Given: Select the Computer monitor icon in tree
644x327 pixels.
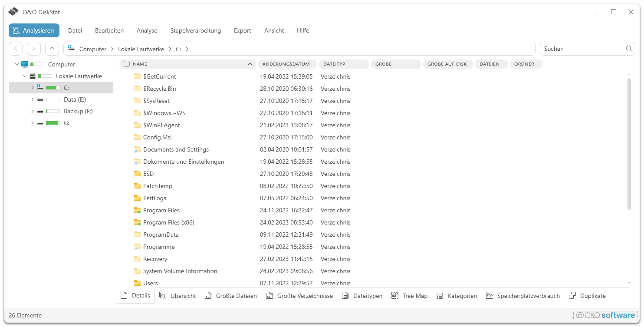Looking at the screenshot, I should coord(25,64).
